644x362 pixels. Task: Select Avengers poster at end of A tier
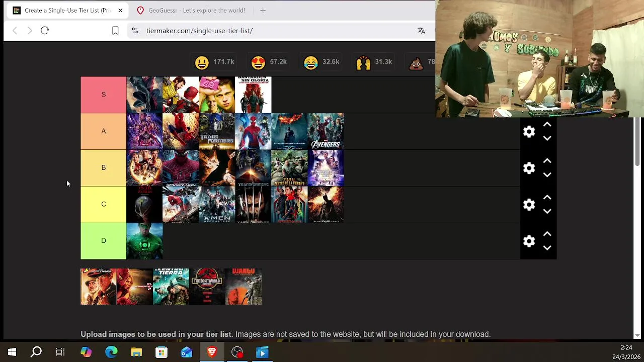[x=326, y=131]
